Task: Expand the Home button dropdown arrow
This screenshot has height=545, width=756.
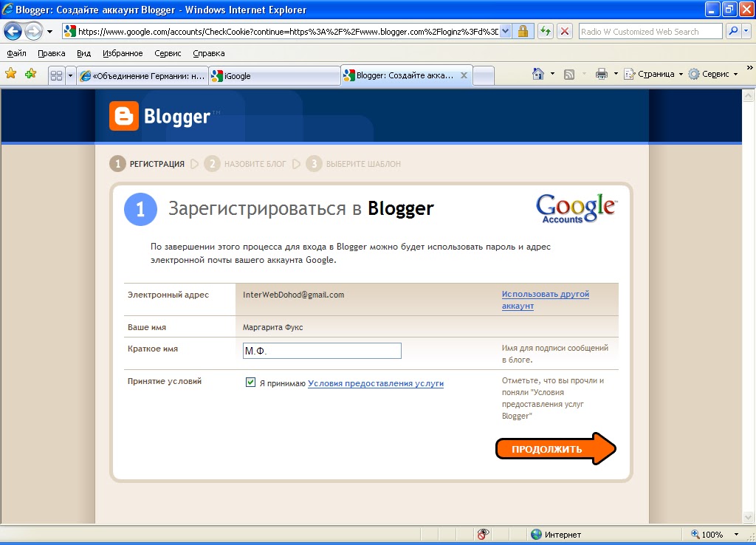Action: 552,74
